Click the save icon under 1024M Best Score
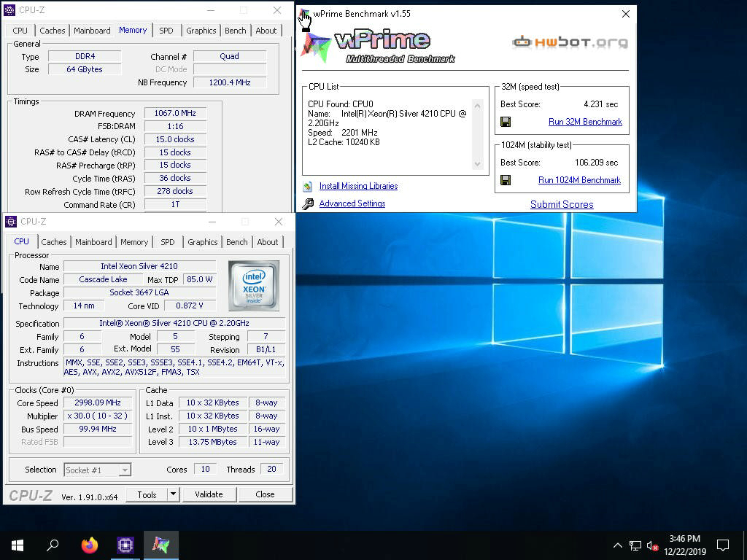 pos(506,180)
